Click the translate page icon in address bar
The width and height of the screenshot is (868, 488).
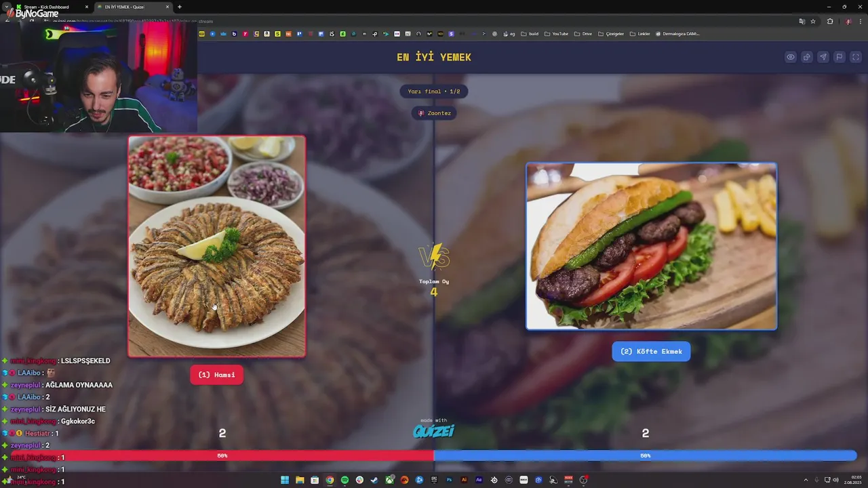802,21
